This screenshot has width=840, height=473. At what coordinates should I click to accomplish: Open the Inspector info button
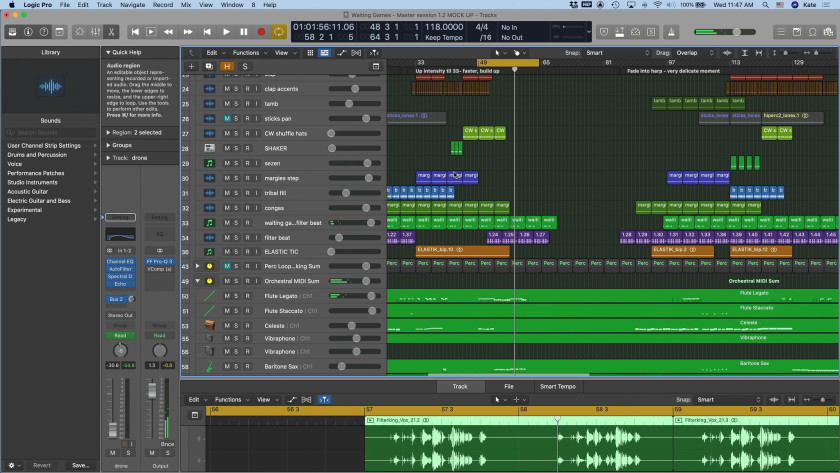click(x=28, y=32)
